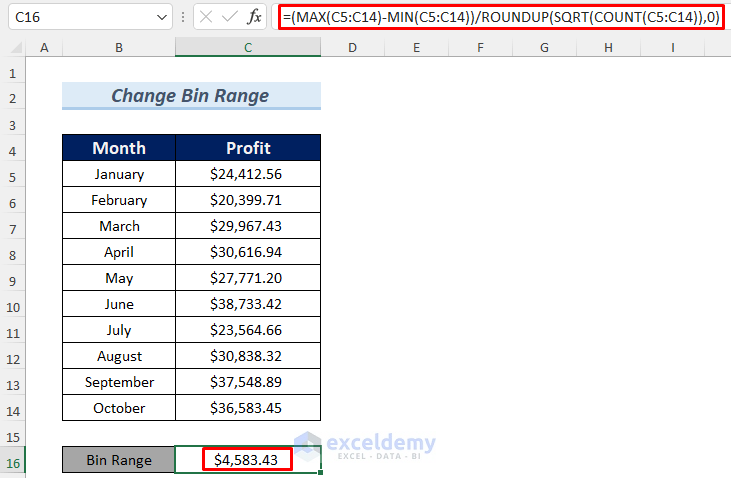Select column E header

coord(416,48)
